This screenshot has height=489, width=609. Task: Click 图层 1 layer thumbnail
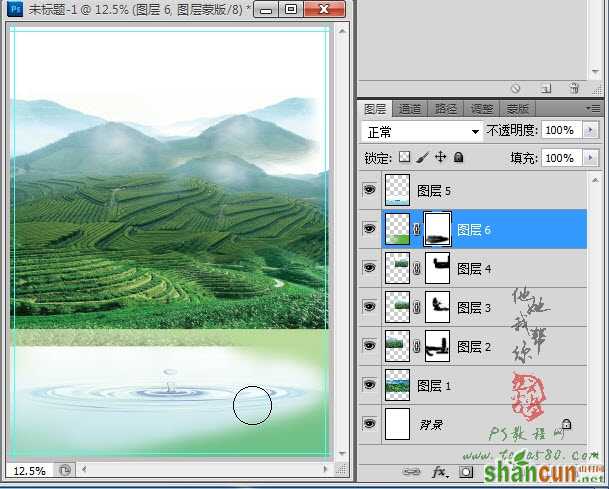tap(397, 385)
